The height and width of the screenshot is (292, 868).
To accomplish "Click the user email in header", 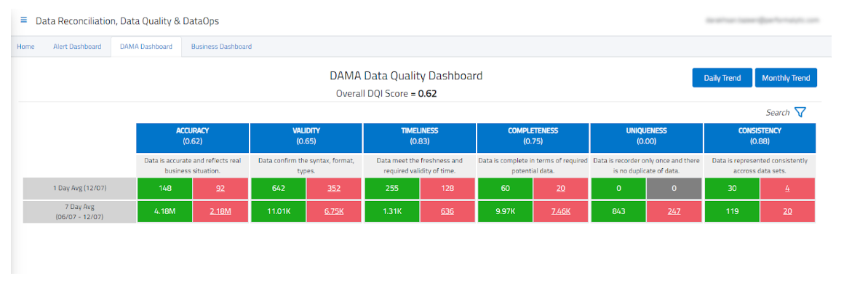I will [762, 20].
